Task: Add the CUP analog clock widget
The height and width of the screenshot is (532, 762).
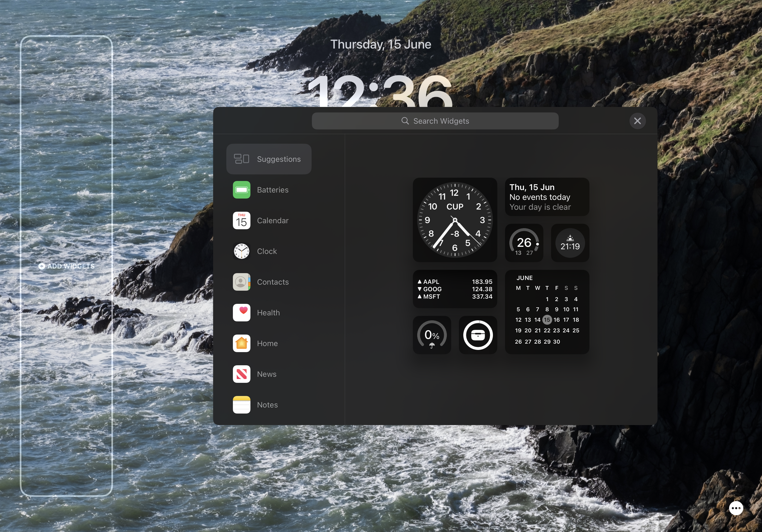Action: click(455, 220)
